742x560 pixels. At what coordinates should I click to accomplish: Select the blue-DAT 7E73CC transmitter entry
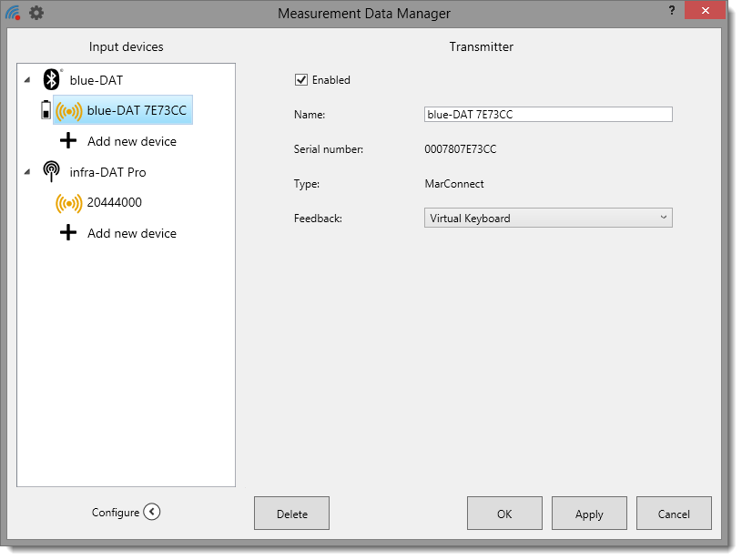[137, 111]
